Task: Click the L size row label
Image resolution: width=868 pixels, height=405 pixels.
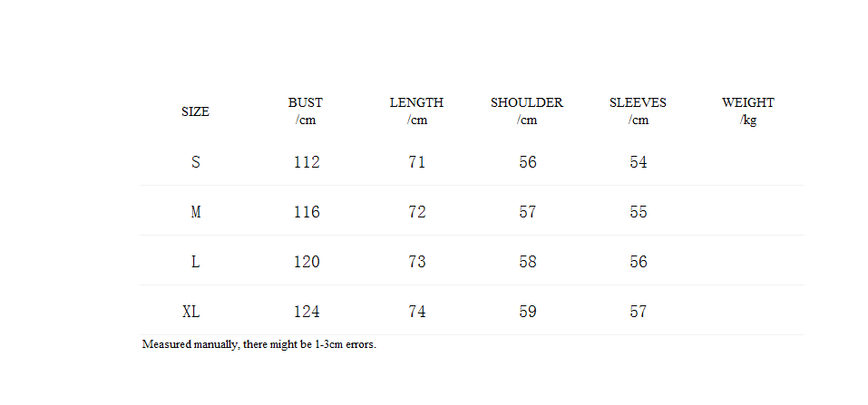Action: (195, 262)
